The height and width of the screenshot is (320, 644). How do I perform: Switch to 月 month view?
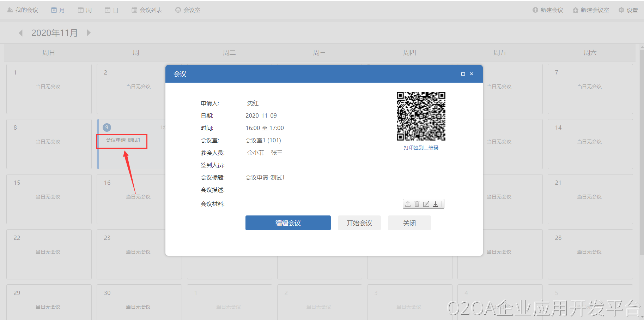(58, 10)
